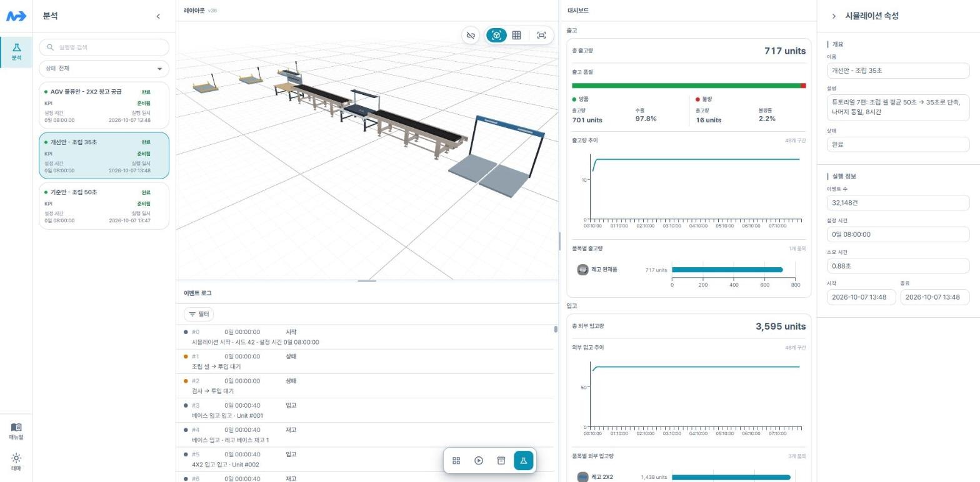
Task: Click the 소요 시간 field 0.88초
Action: coord(898,266)
